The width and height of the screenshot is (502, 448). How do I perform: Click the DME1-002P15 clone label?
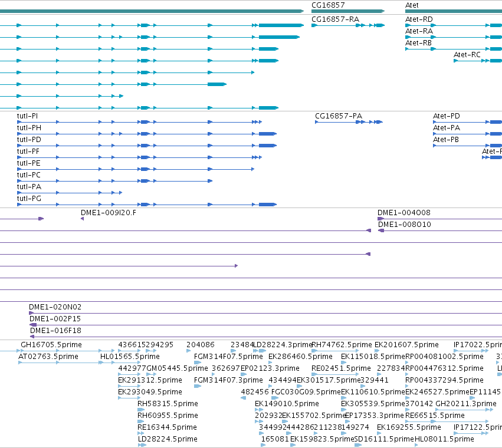pos(55,319)
